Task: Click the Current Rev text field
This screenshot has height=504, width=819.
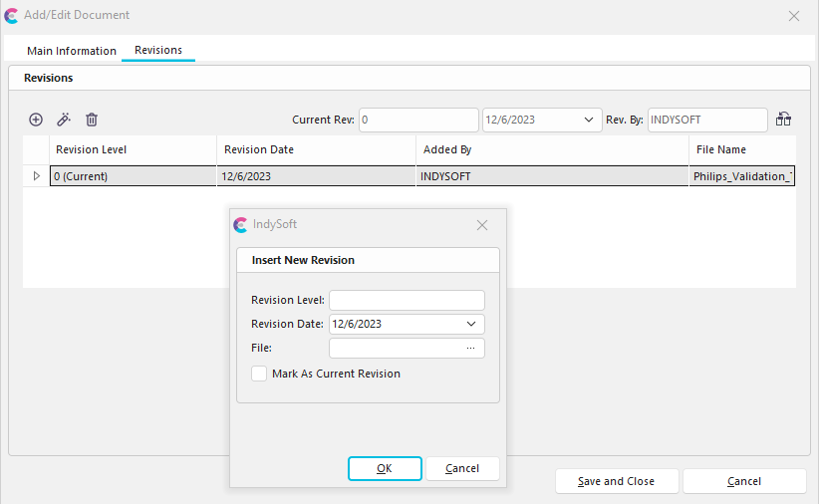Action: [418, 120]
